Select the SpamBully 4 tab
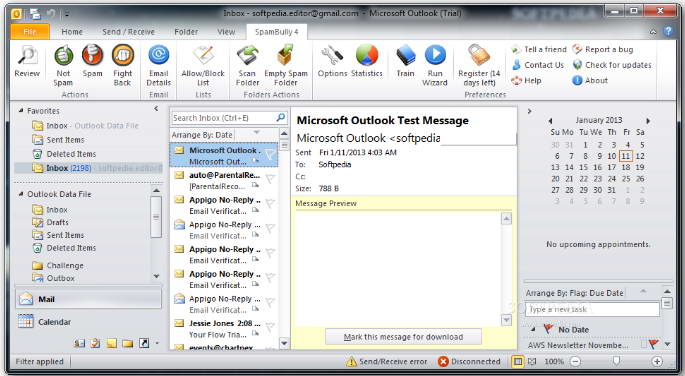Image resolution: width=685 pixels, height=376 pixels. point(277,32)
